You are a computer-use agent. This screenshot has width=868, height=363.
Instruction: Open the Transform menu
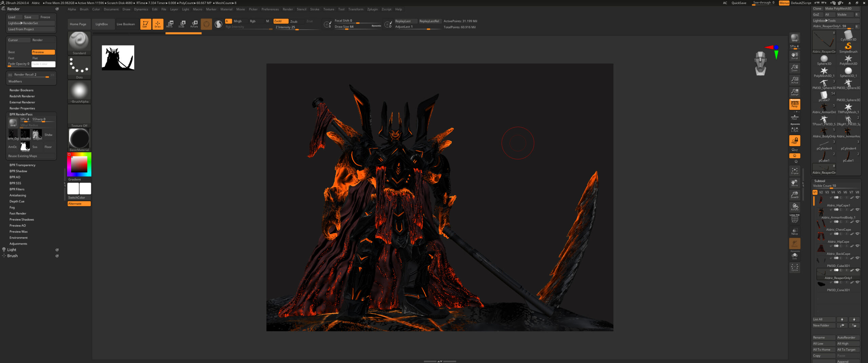point(355,9)
